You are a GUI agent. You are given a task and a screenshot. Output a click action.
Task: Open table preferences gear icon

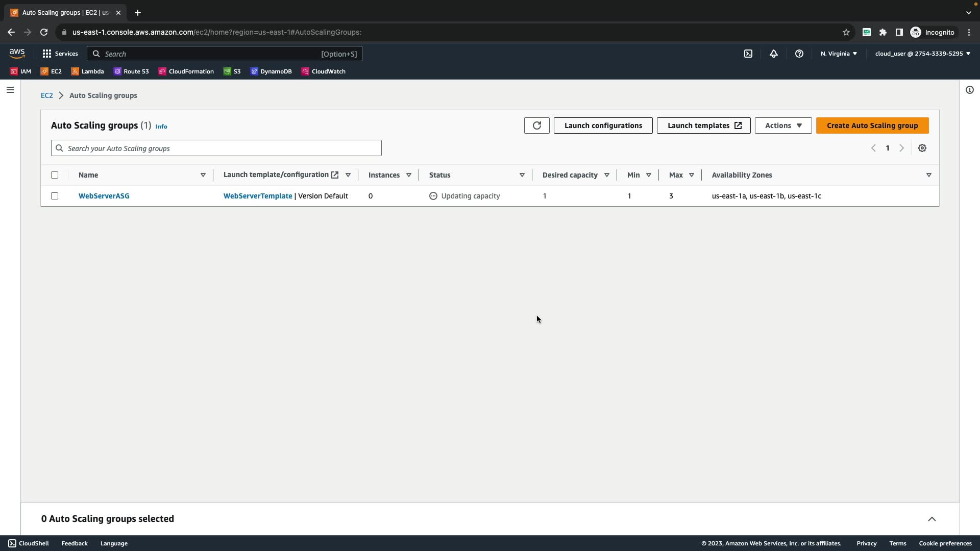922,148
